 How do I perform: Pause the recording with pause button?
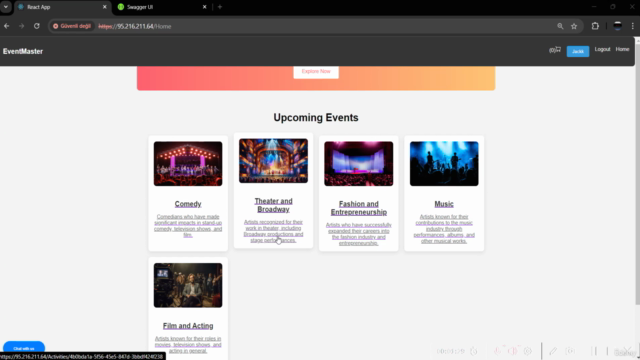(594, 351)
